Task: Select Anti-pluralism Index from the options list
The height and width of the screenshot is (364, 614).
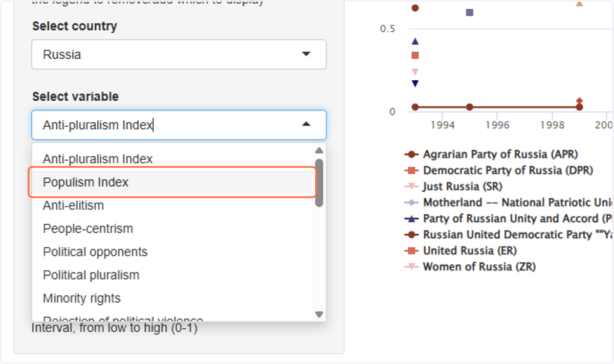Action: (x=173, y=159)
